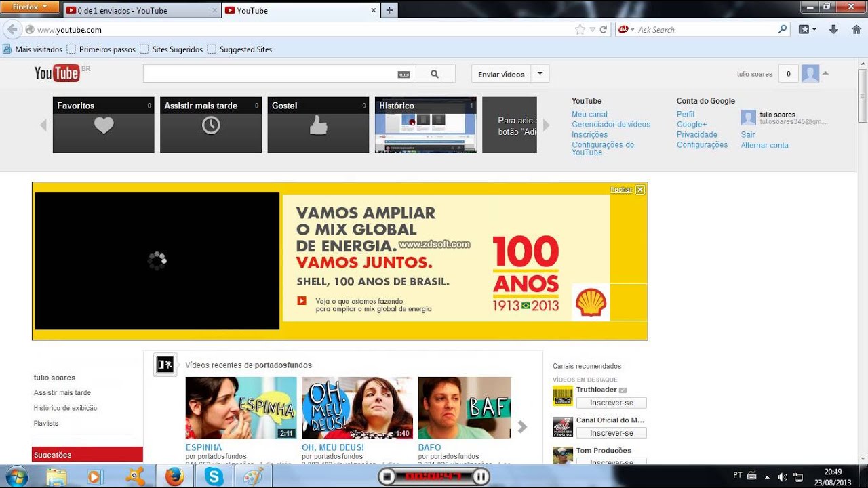Click Sair to sign out
The width and height of the screenshot is (868, 488).
[747, 135]
